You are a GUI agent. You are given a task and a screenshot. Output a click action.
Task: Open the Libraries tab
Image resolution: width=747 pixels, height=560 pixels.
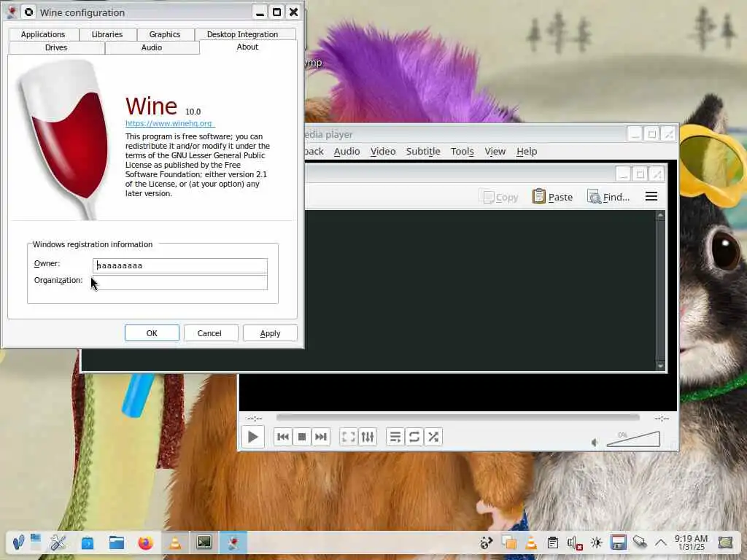[x=107, y=34]
